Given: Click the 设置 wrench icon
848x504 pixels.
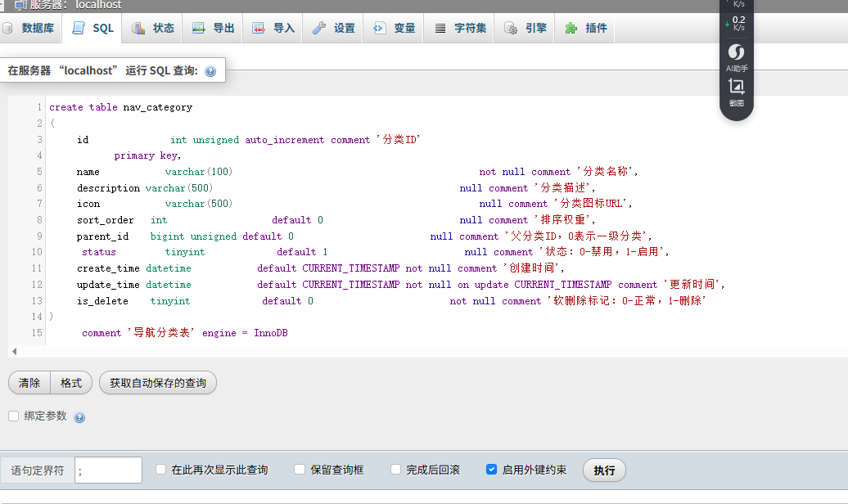Looking at the screenshot, I should coord(319,28).
